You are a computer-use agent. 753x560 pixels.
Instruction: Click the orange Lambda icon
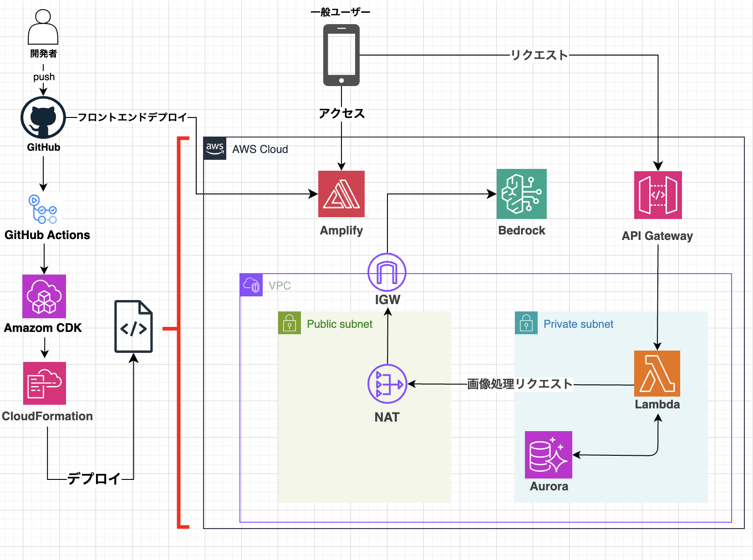657,373
